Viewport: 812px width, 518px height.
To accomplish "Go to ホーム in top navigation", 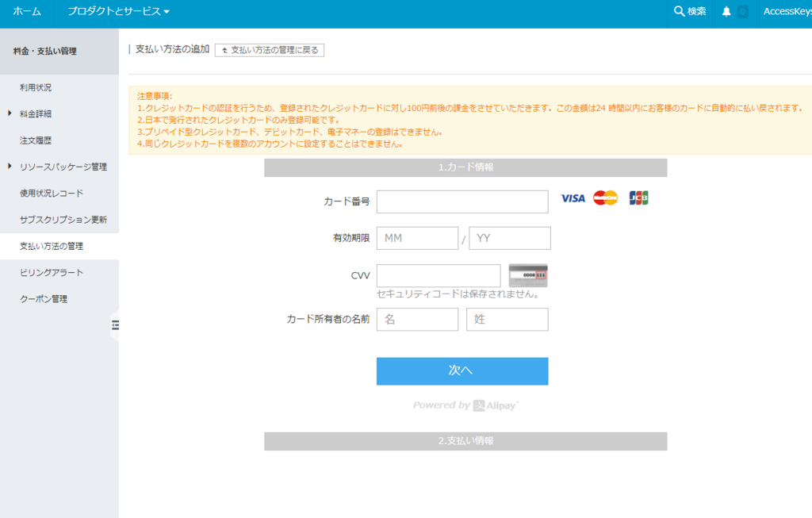I will click(27, 11).
